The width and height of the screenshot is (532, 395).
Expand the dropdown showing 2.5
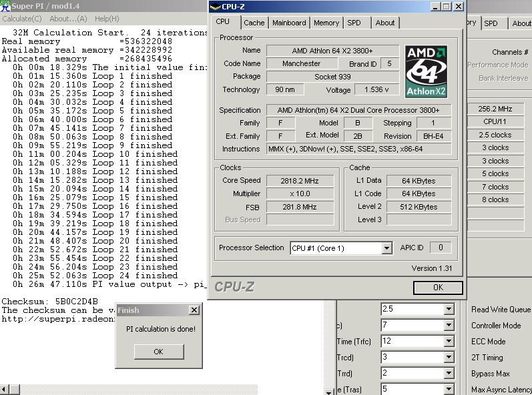[449, 309]
